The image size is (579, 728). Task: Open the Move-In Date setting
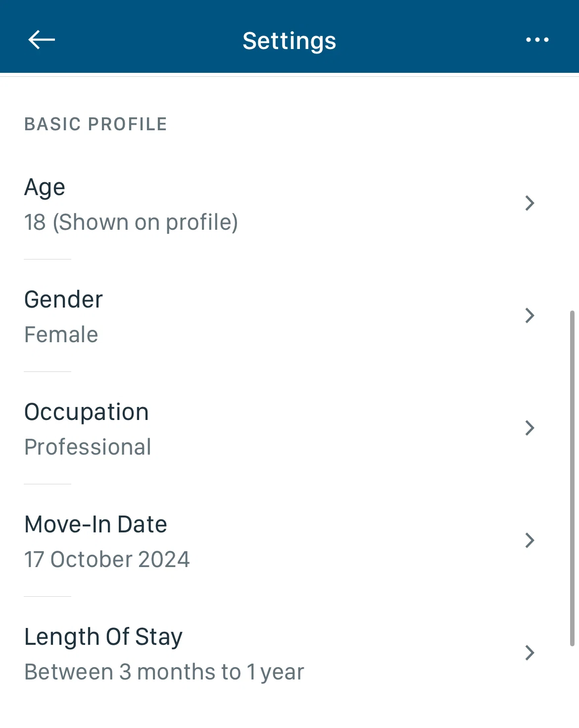pos(96,524)
